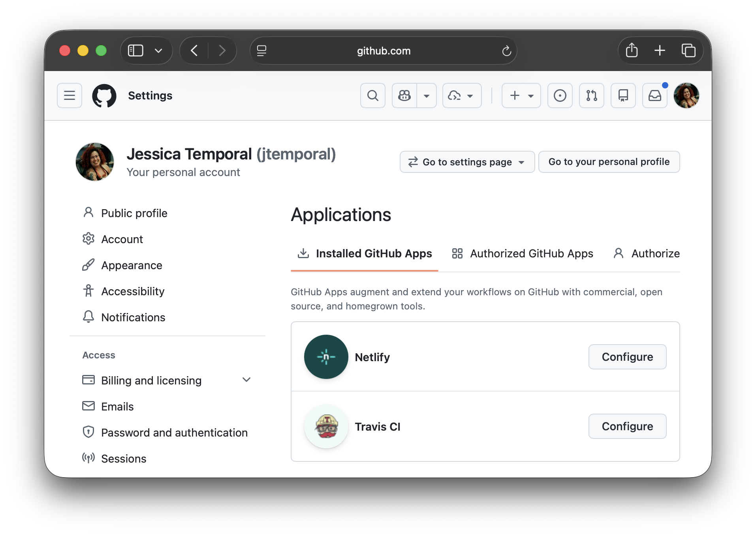Click the GitHub Octocat logo
The height and width of the screenshot is (536, 756).
[x=104, y=96]
